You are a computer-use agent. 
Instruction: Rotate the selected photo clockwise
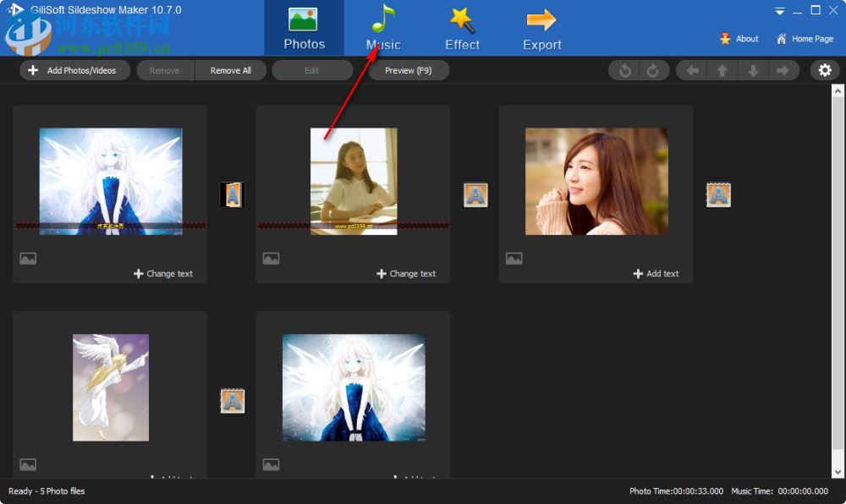tap(652, 70)
